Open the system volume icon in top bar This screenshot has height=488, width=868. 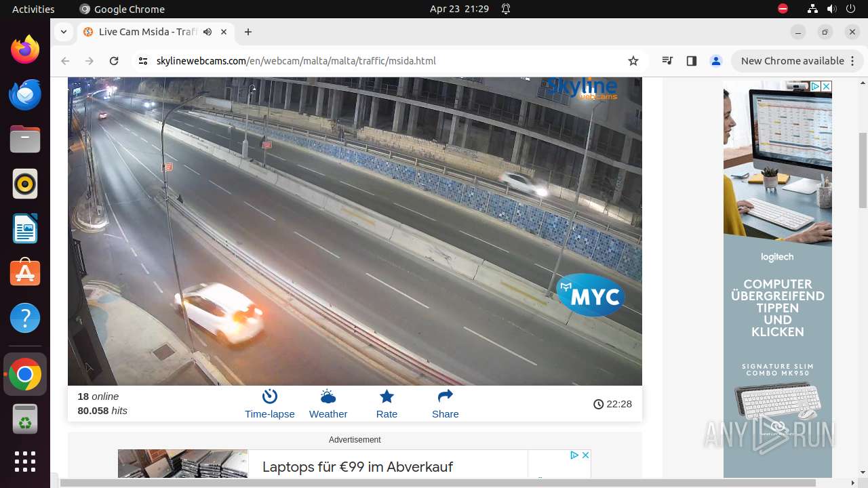(x=831, y=9)
